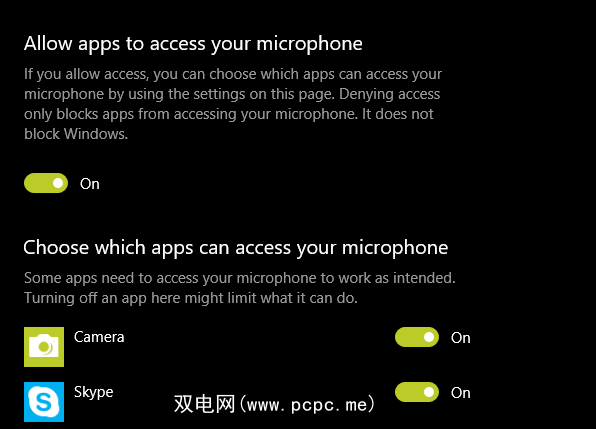Click the On label beside Skype toggle

461,393
